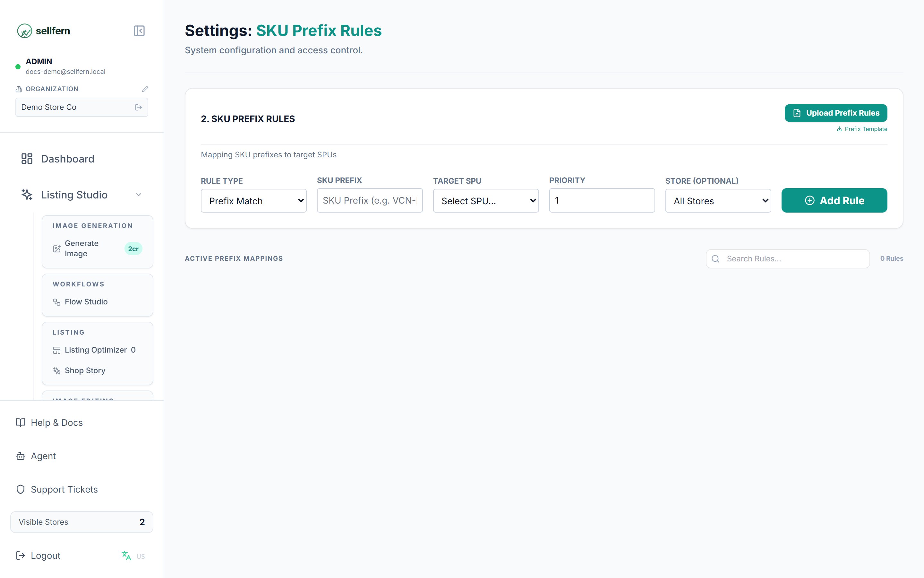
Task: Click the Flow Studio workflow icon
Action: (57, 302)
